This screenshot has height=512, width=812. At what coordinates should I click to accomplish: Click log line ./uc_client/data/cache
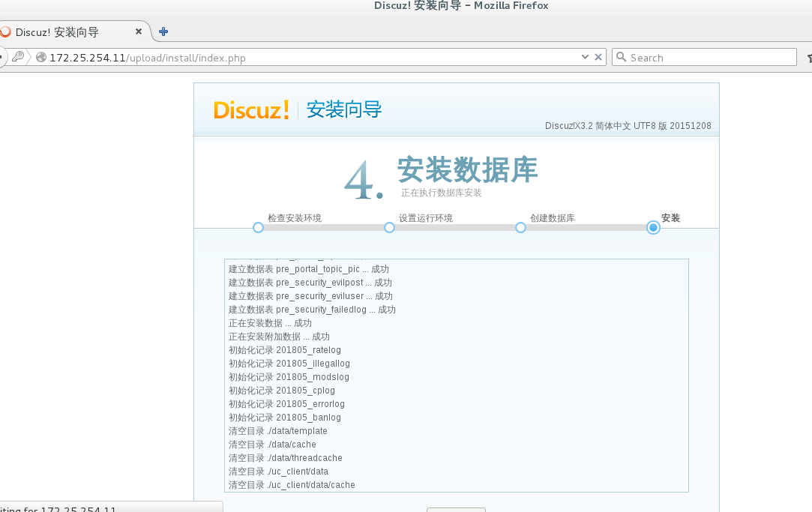click(x=292, y=484)
